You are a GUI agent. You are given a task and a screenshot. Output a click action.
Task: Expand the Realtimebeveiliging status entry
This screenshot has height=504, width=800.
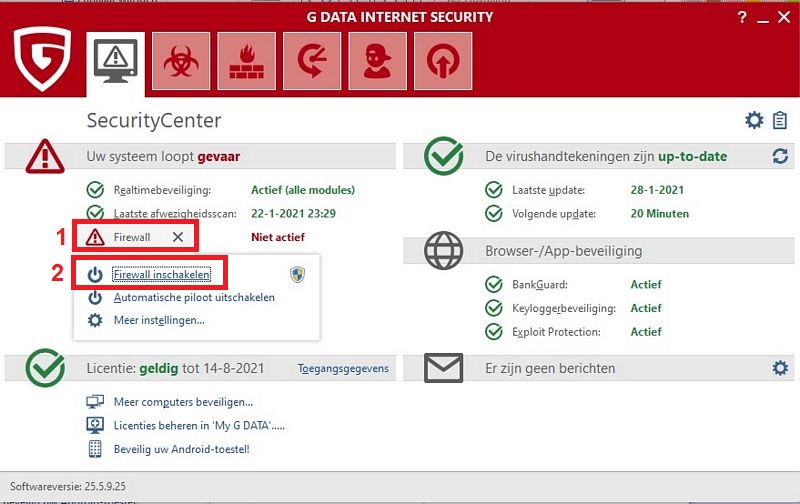pyautogui.click(x=162, y=190)
